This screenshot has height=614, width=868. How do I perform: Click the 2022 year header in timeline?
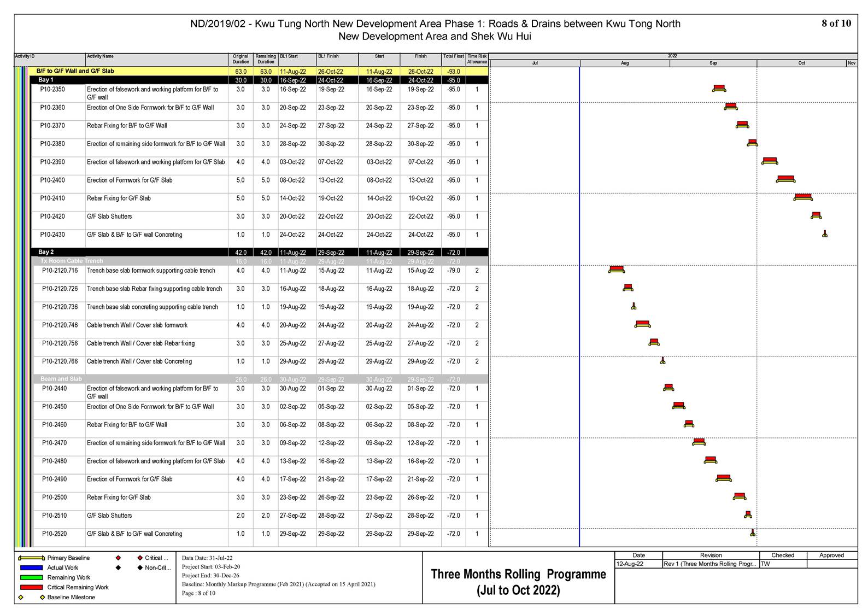[672, 56]
